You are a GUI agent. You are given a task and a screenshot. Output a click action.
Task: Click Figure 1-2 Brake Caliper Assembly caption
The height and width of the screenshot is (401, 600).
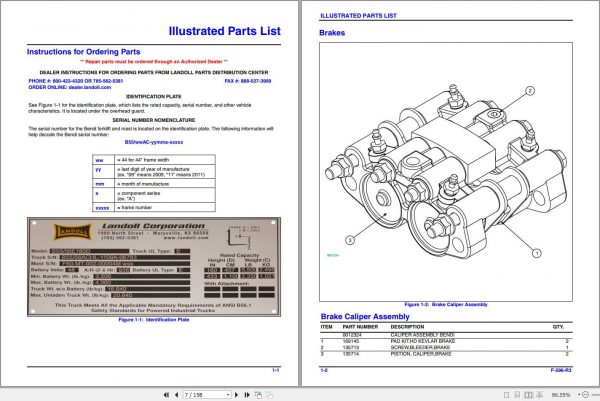point(446,305)
